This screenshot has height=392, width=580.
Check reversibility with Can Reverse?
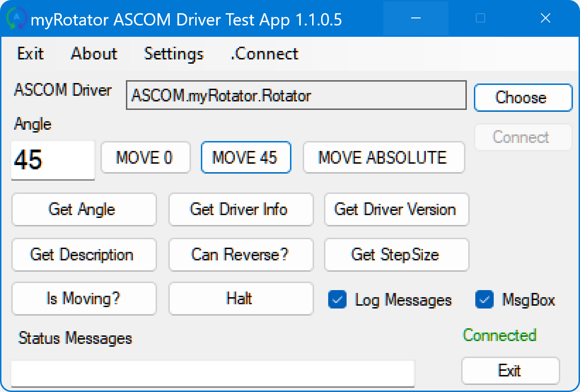pyautogui.click(x=240, y=255)
